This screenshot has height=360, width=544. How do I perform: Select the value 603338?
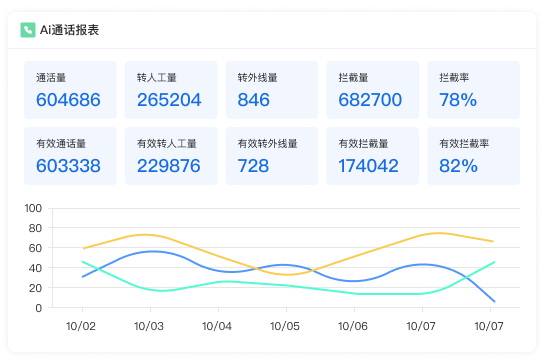coord(68,166)
